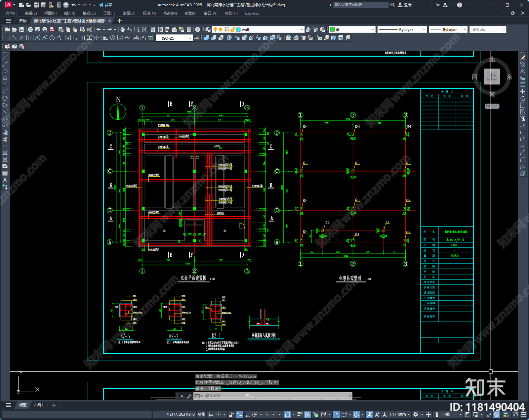Click the Undo arrow in standard toolbar
Screen dimensions: 529x420
[99, 29]
